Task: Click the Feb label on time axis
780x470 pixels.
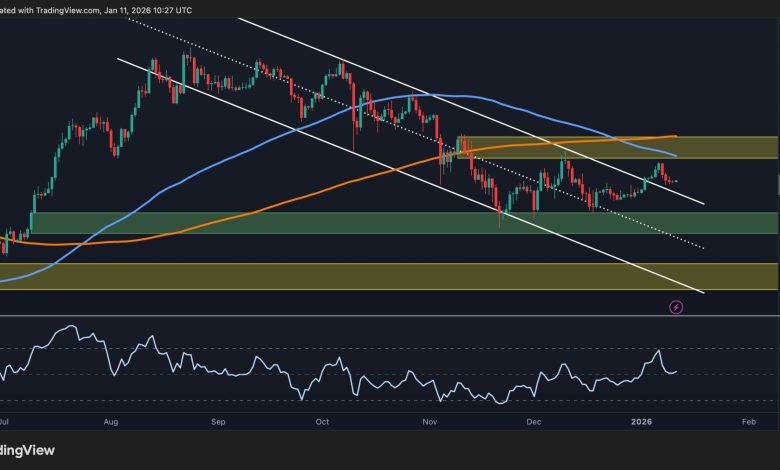Action: pyautogui.click(x=747, y=422)
